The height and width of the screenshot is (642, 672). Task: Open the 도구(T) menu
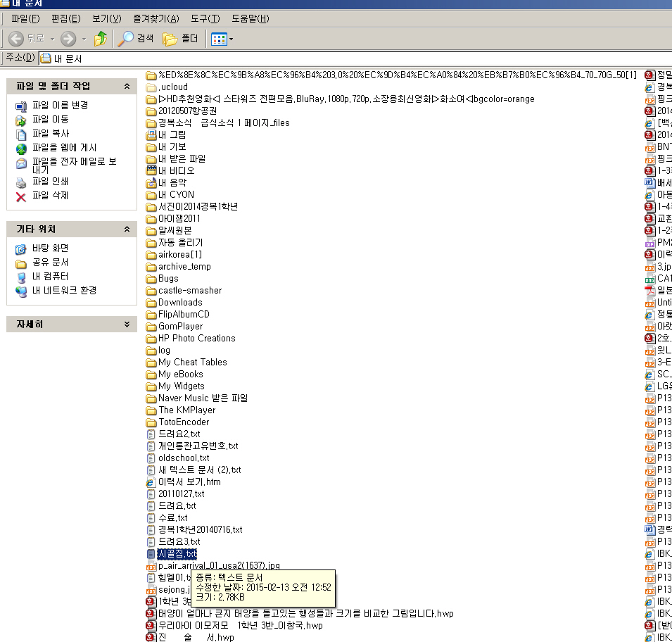(205, 18)
